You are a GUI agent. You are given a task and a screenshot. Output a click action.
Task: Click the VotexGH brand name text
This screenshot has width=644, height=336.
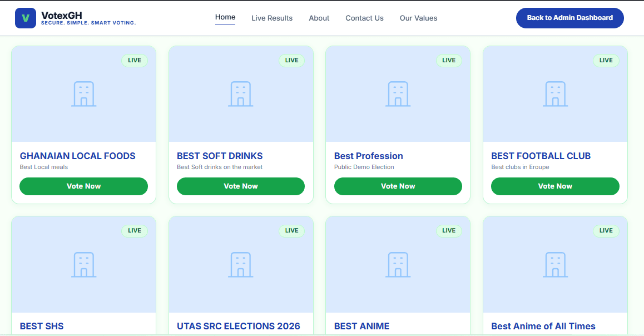[62, 16]
